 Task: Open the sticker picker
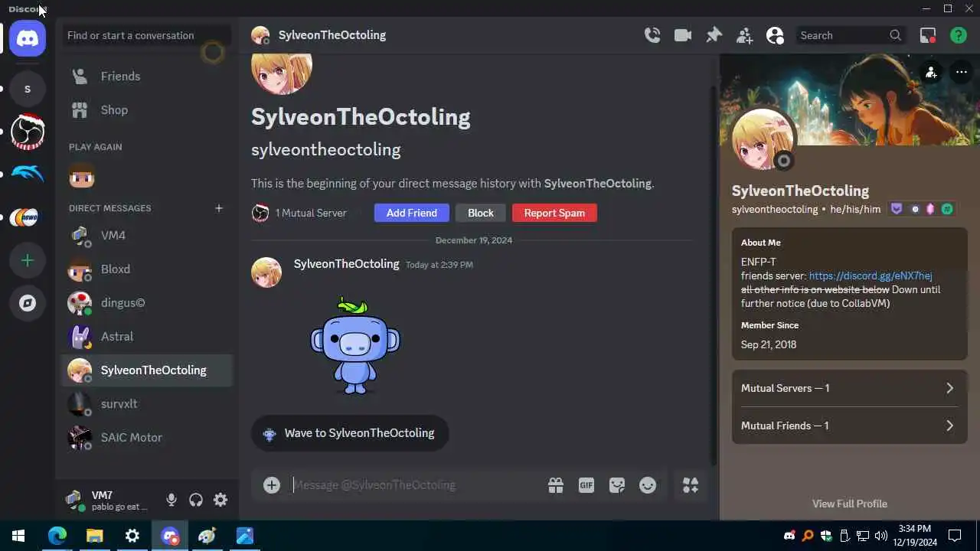pyautogui.click(x=617, y=485)
